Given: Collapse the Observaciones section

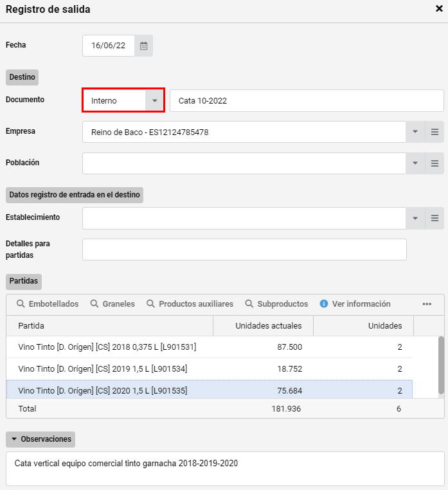Looking at the screenshot, I should pos(40,439).
